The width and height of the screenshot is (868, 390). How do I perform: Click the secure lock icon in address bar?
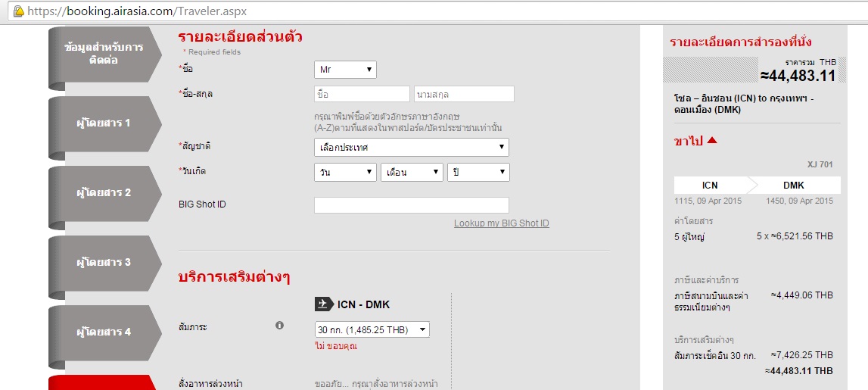pos(17,11)
